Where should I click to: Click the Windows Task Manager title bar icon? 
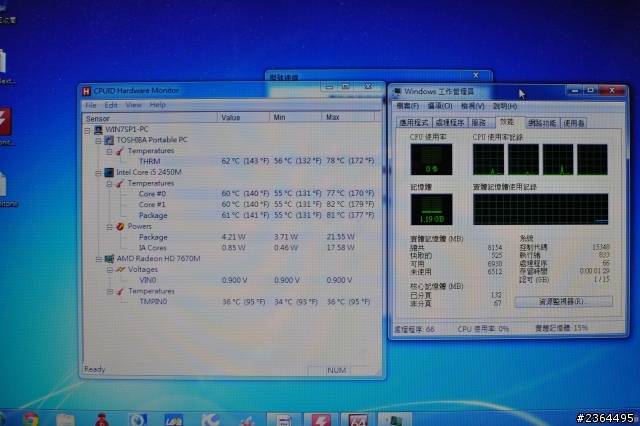click(397, 92)
